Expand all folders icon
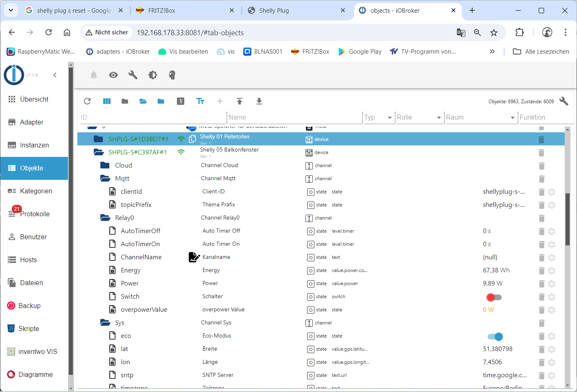 (143, 101)
